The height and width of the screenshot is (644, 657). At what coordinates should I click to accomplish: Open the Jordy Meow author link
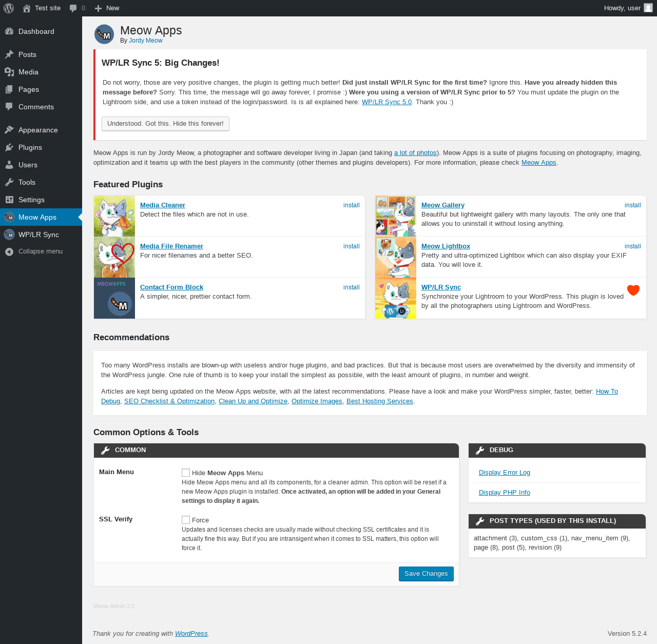(146, 41)
